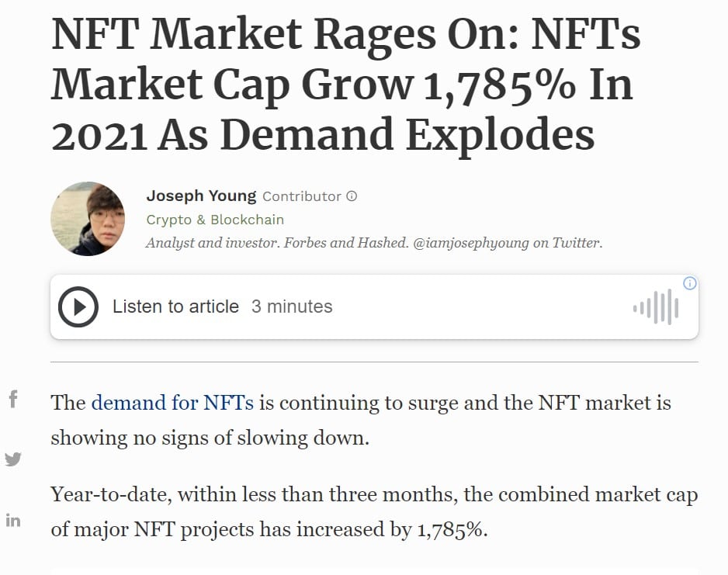
Task: Click the NFT Market Rages On headline
Action: pyautogui.click(x=345, y=85)
